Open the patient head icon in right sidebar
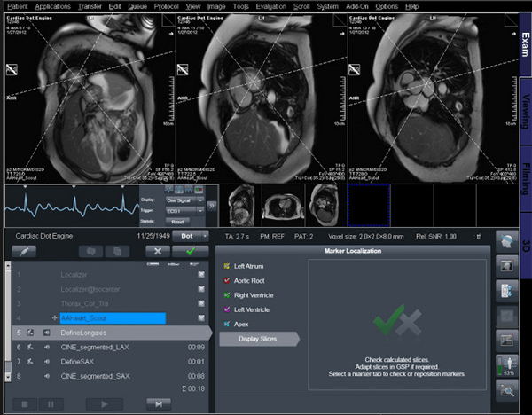532x415 pixels. point(508,242)
